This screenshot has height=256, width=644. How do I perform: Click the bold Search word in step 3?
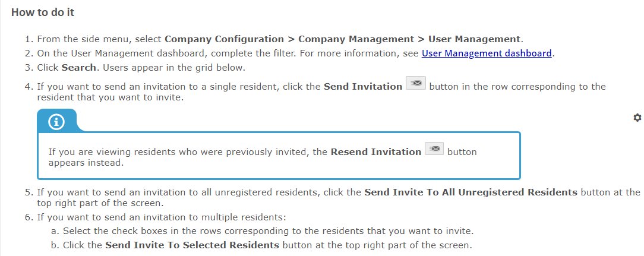click(x=78, y=68)
